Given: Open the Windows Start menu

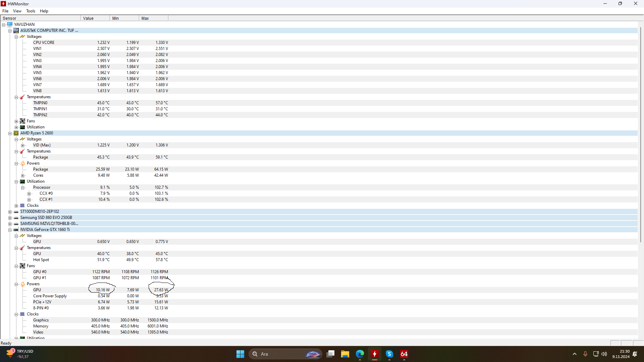Looking at the screenshot, I should (240, 354).
